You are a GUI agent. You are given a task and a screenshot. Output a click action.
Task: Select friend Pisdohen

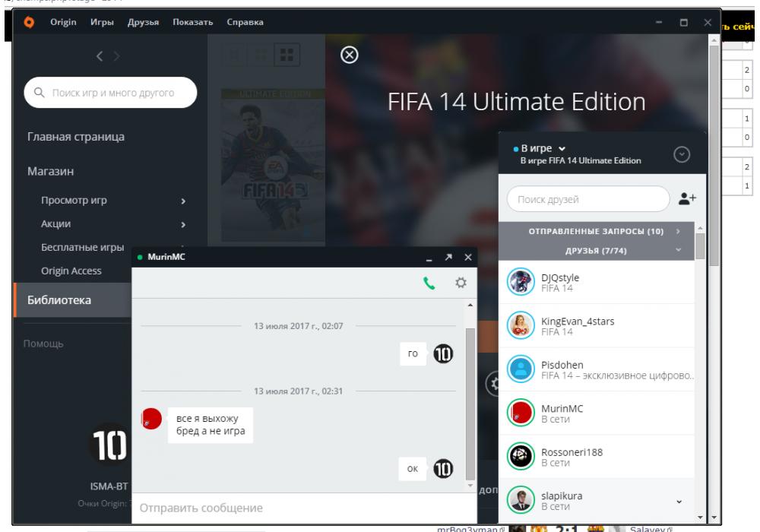(596, 369)
